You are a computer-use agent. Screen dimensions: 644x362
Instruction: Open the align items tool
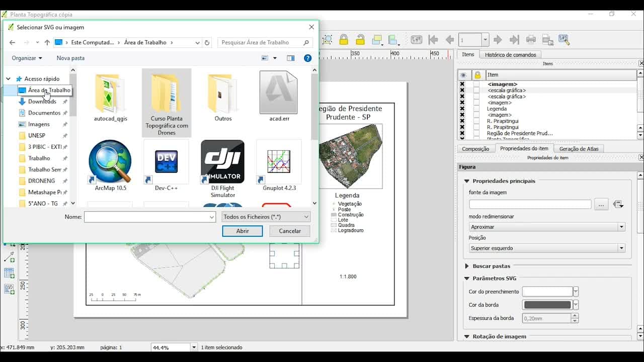pyautogui.click(x=394, y=40)
